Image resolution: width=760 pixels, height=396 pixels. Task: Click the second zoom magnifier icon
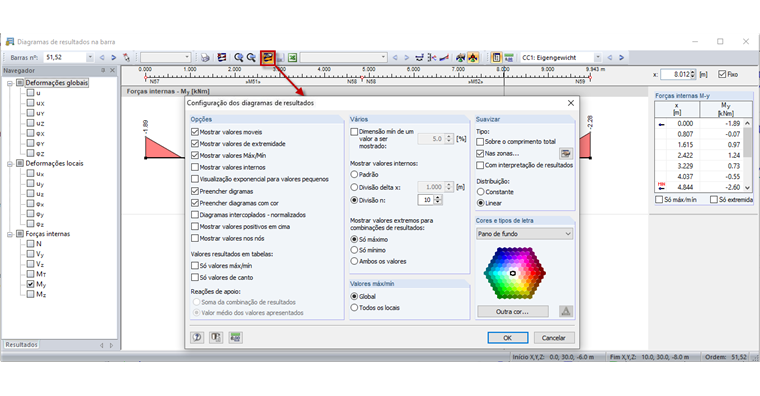(x=251, y=58)
